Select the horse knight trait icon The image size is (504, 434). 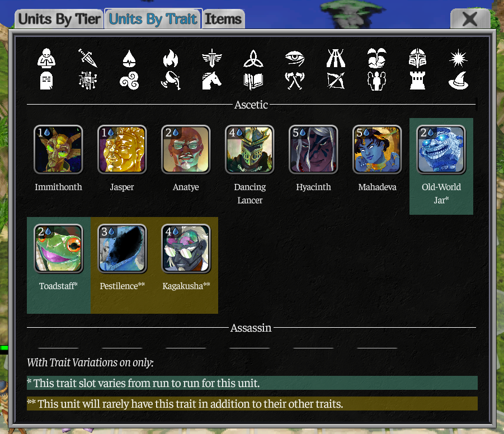[x=212, y=81]
